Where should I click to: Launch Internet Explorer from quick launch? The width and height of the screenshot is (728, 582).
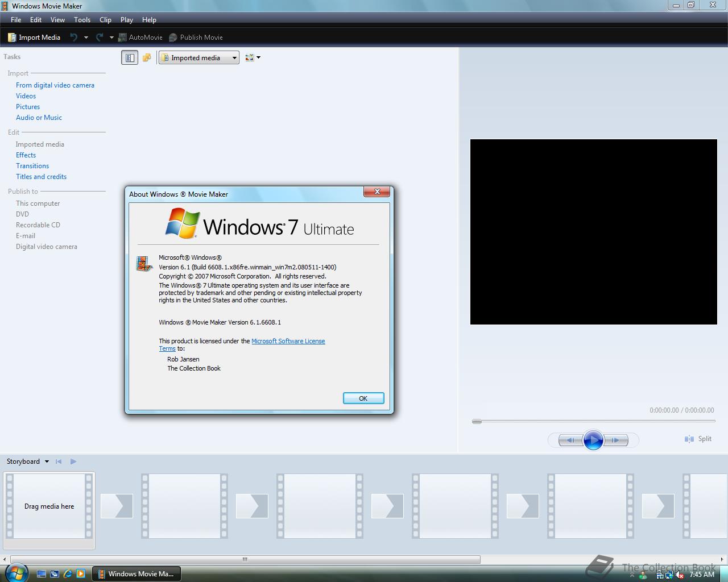point(68,574)
